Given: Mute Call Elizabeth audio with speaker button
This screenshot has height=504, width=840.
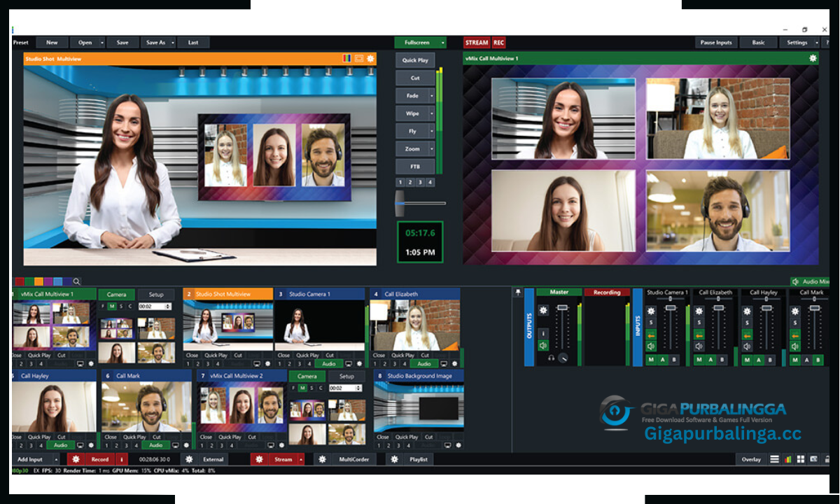Looking at the screenshot, I should click(x=699, y=346).
